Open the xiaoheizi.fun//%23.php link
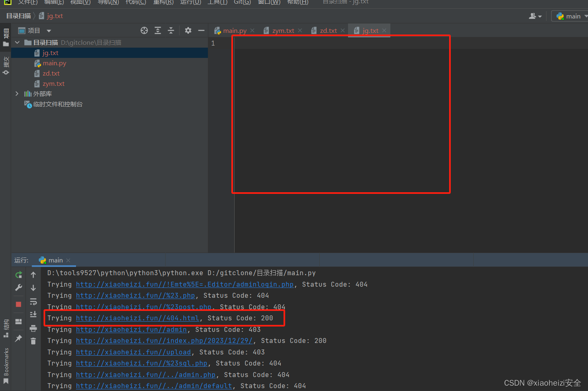The height and width of the screenshot is (391, 588). tap(135, 295)
